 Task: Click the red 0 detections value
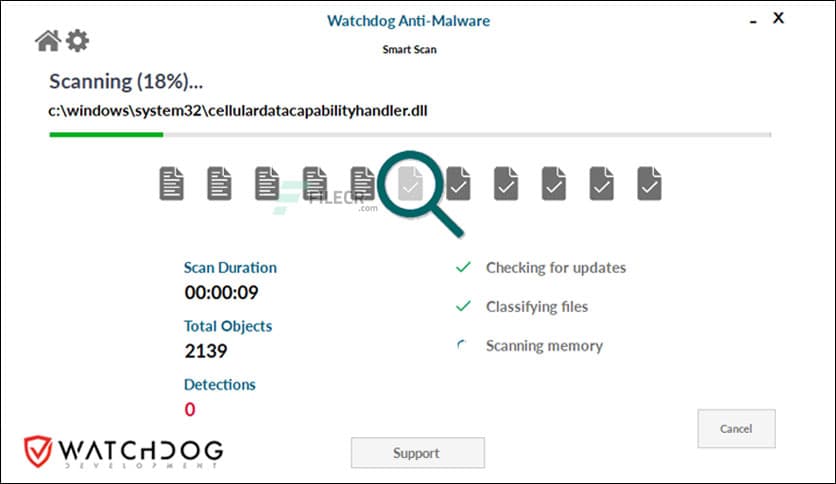pyautogui.click(x=190, y=409)
